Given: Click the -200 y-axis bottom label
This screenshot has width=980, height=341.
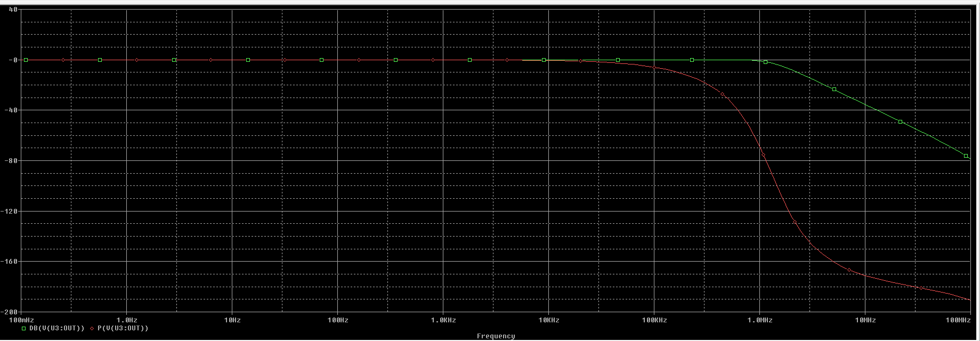Looking at the screenshot, I should pyautogui.click(x=10, y=312).
